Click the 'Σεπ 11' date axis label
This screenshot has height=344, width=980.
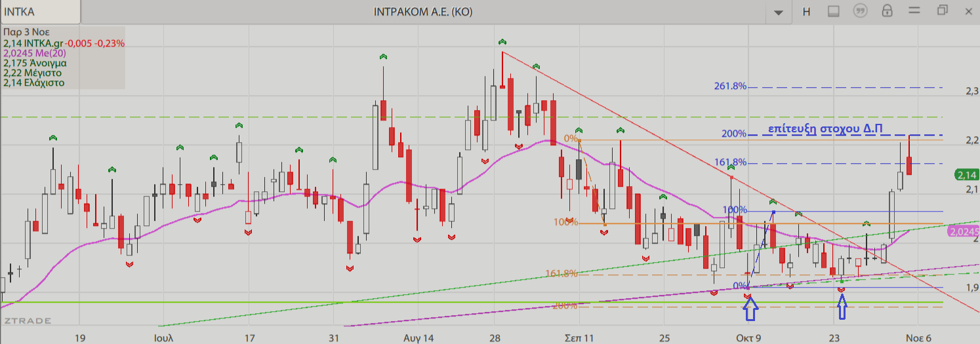579,338
